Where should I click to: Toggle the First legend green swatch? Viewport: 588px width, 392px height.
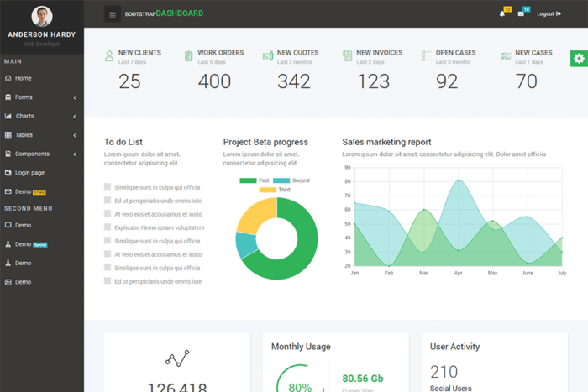coord(248,180)
